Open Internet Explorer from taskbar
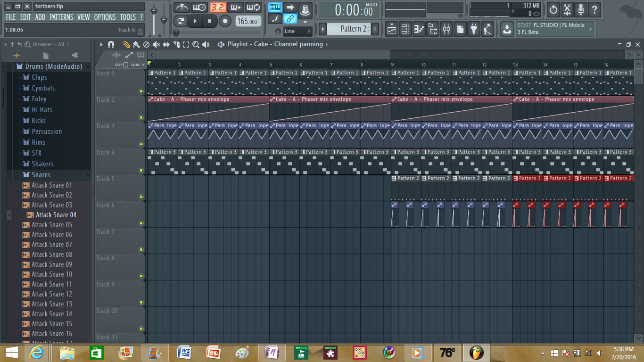The height and width of the screenshot is (362, 644). coord(37,353)
